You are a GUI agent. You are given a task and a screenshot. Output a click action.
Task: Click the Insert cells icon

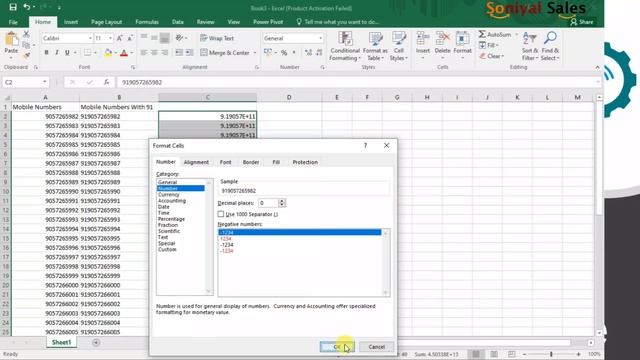[x=423, y=39]
